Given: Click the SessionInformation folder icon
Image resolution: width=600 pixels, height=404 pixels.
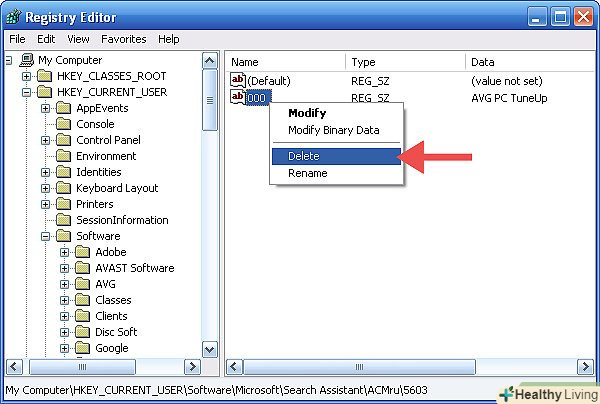Looking at the screenshot, I should [x=64, y=220].
